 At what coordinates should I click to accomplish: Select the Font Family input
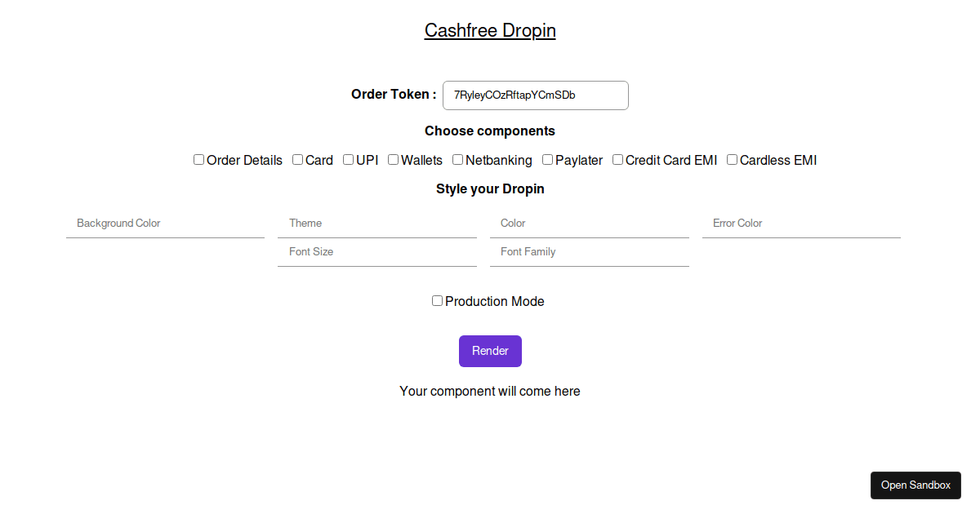click(x=590, y=251)
